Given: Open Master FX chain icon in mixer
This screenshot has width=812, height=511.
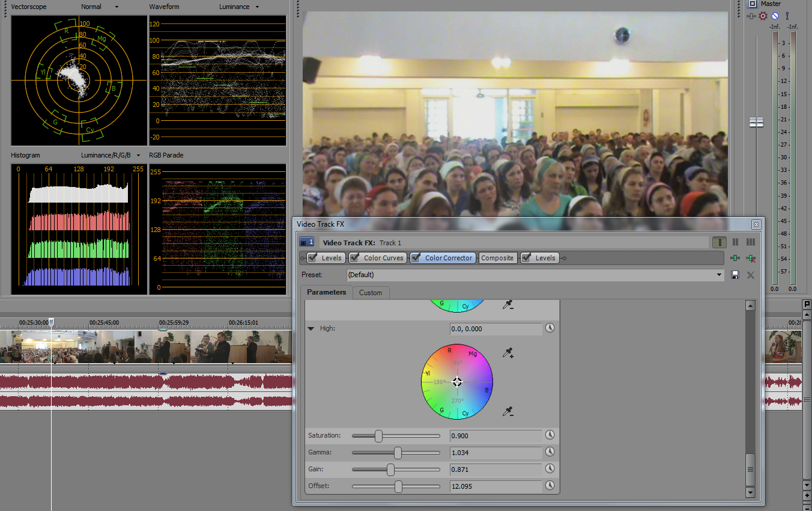Looking at the screenshot, I should coord(751,16).
